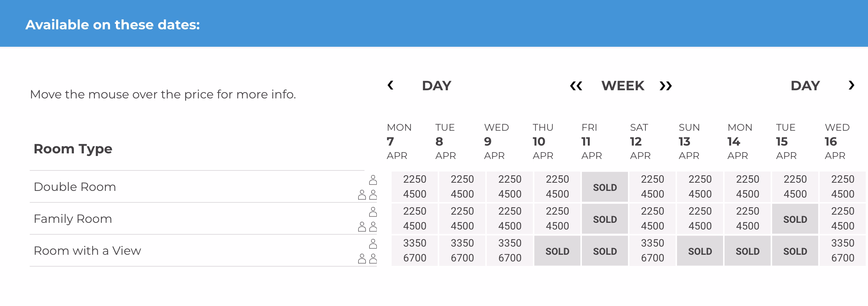Click Family Room SOLD cell on Fri 11 Apr

click(605, 219)
